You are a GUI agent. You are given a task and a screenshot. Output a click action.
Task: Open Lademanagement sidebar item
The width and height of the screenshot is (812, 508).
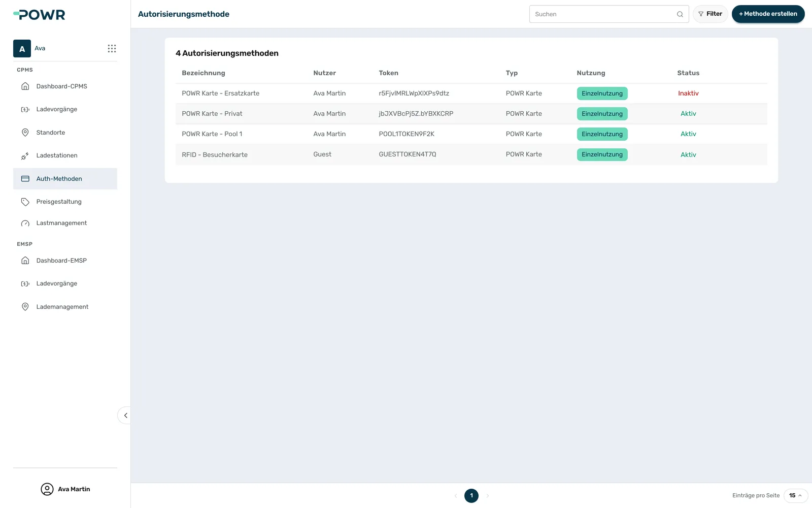click(65, 307)
